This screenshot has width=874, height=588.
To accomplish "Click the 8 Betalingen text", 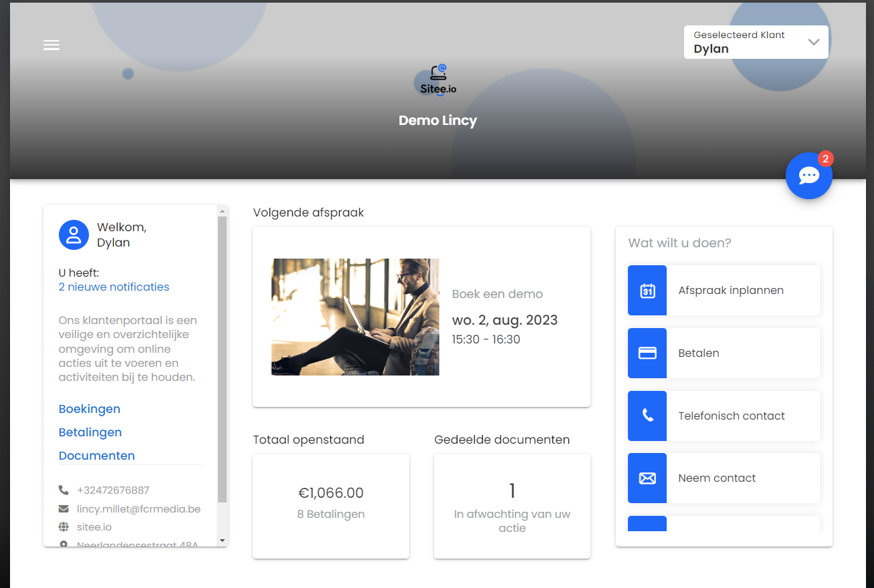I will pyautogui.click(x=331, y=514).
